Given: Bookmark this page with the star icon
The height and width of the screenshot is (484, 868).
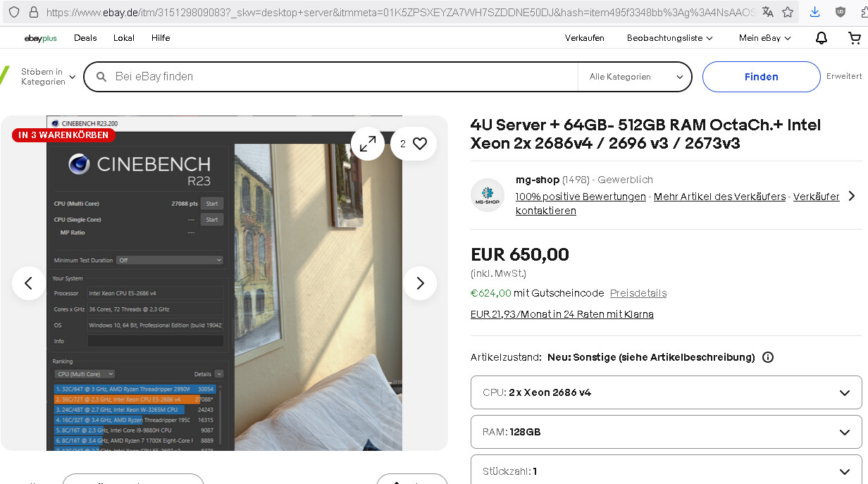Looking at the screenshot, I should click(788, 12).
